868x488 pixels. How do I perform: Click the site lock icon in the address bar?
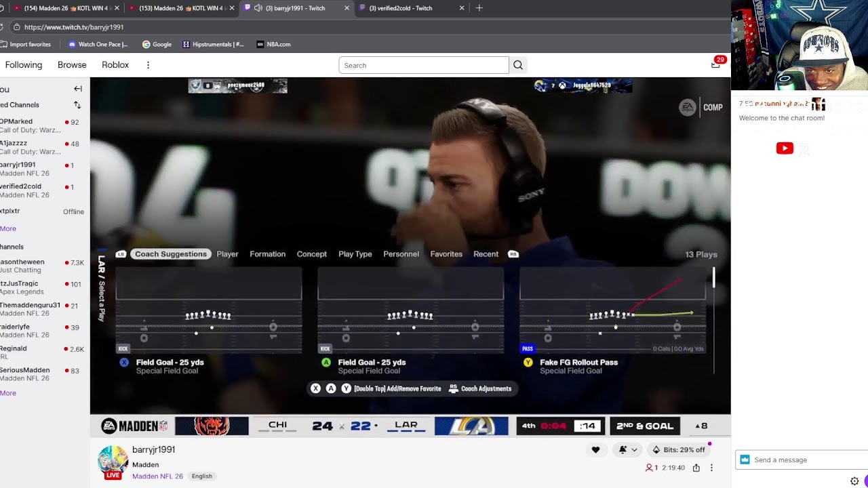click(16, 27)
